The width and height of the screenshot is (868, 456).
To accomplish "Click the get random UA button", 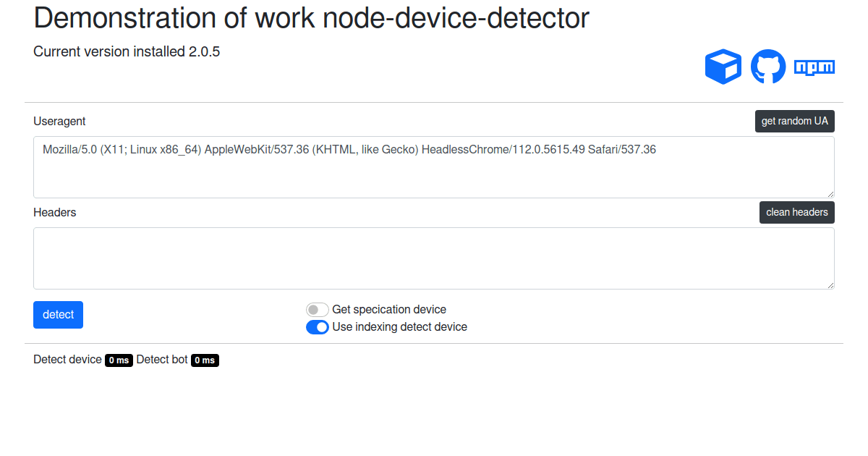I will [794, 121].
